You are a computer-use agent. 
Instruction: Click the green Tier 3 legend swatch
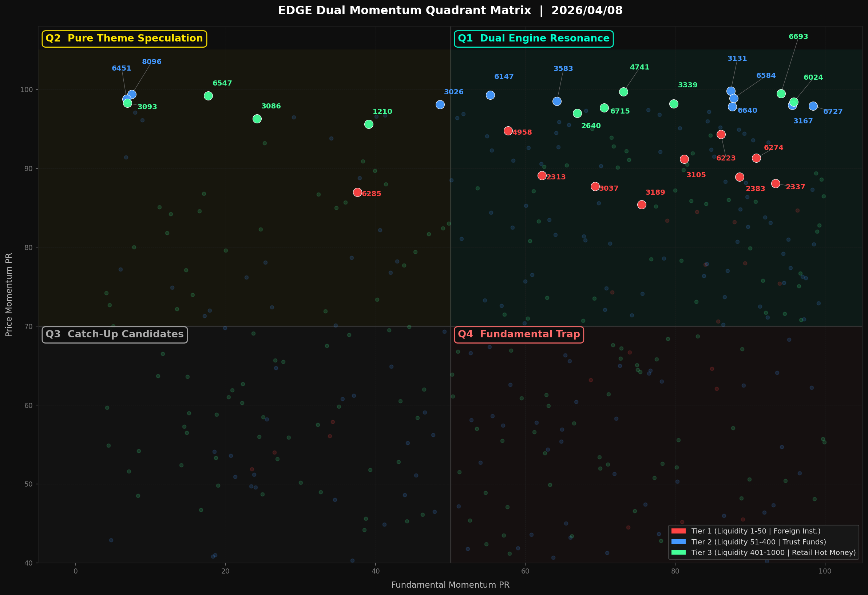tap(678, 552)
